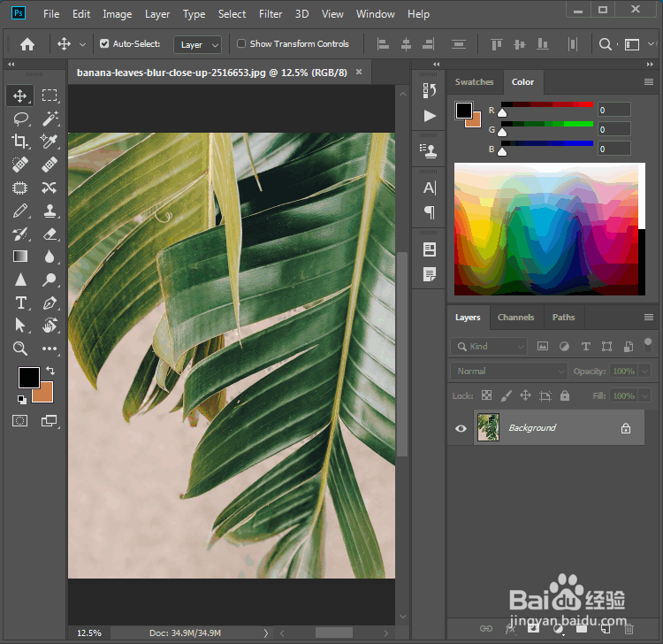Select the Path Selection arrow tool

click(x=19, y=326)
